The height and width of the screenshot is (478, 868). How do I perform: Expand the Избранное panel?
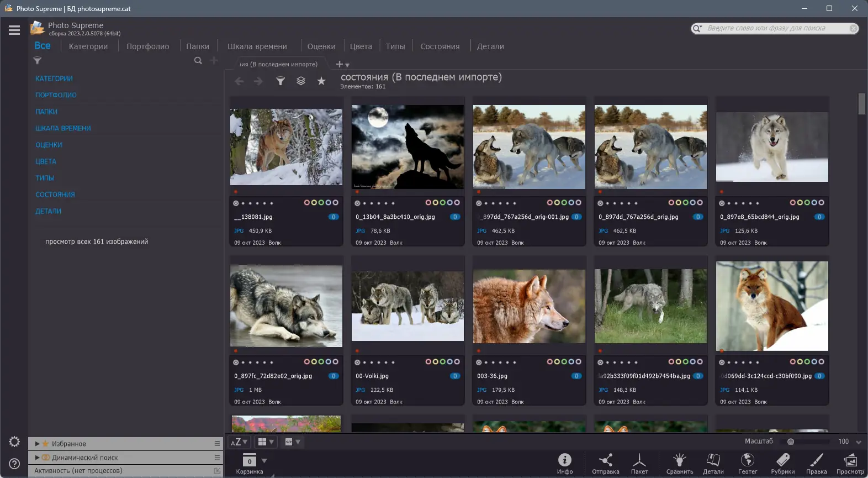click(37, 444)
